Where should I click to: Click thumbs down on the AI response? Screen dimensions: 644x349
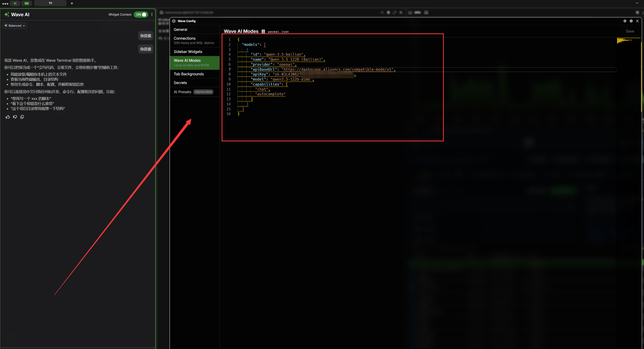[x=15, y=117]
